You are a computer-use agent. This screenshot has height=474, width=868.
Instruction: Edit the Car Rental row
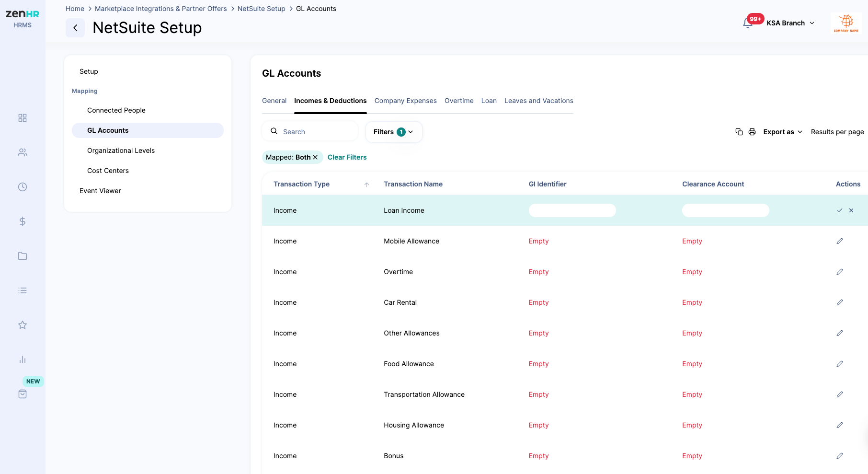pos(840,302)
